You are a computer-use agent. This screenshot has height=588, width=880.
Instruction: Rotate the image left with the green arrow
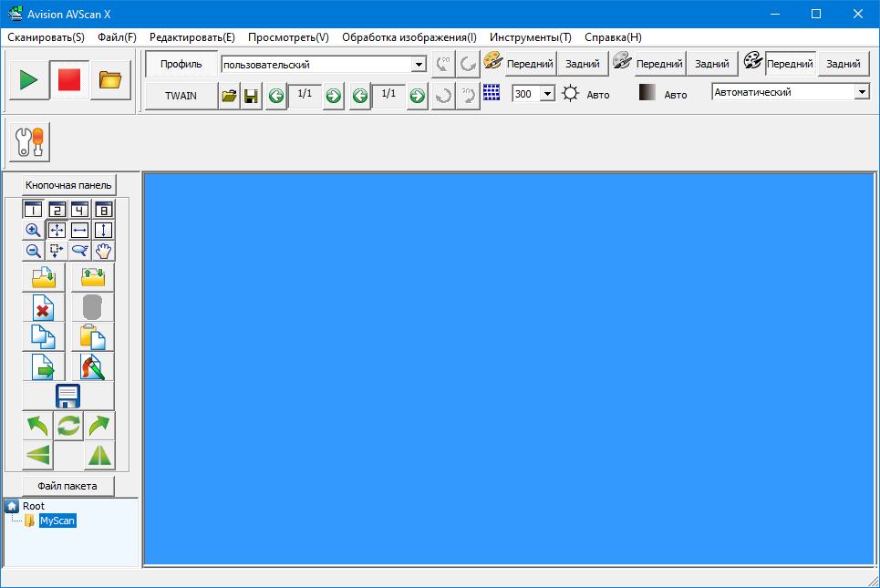point(37,426)
